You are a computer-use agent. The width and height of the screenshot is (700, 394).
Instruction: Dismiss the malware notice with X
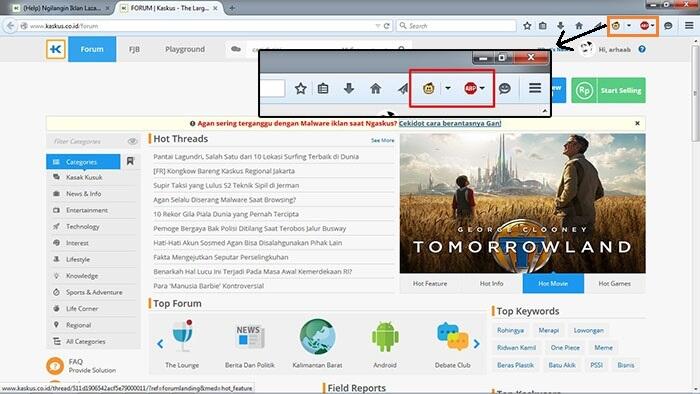tap(637, 123)
